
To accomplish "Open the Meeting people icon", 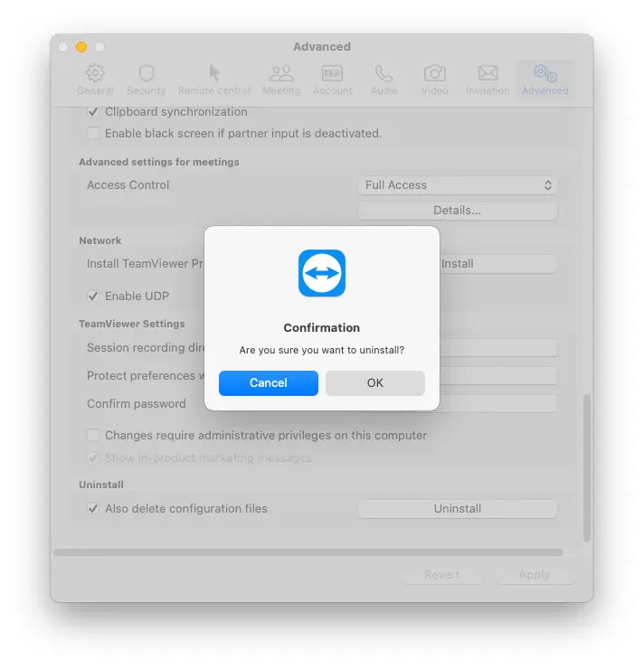I will 281,73.
